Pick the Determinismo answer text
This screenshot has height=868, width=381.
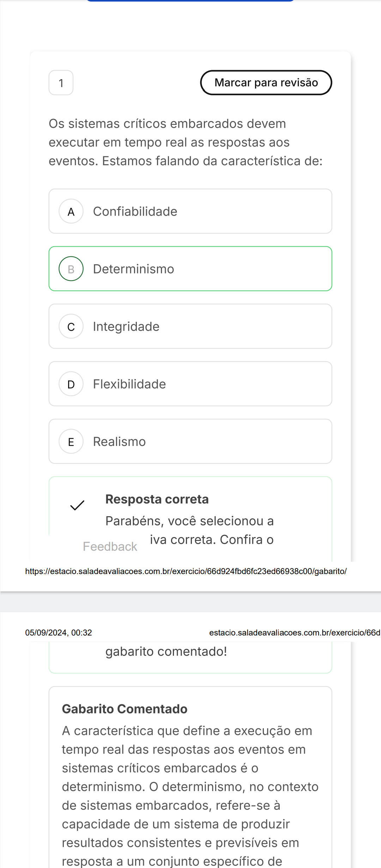click(133, 269)
